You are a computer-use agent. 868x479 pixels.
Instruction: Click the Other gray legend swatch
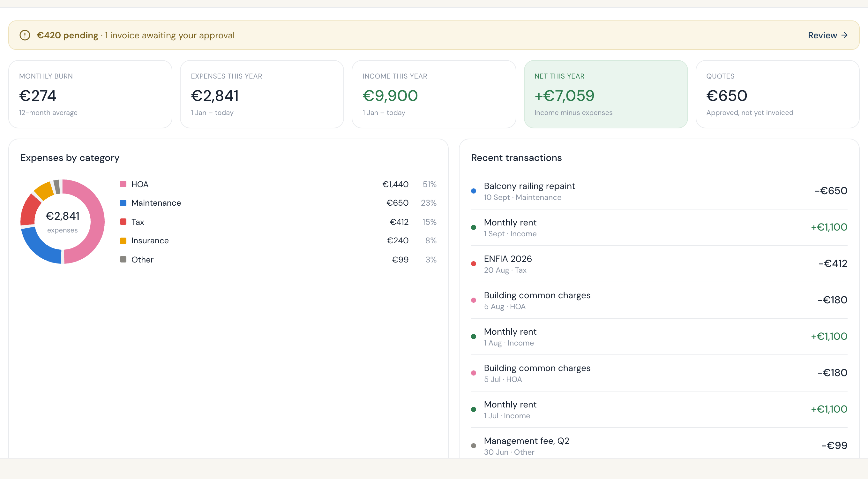(123, 260)
